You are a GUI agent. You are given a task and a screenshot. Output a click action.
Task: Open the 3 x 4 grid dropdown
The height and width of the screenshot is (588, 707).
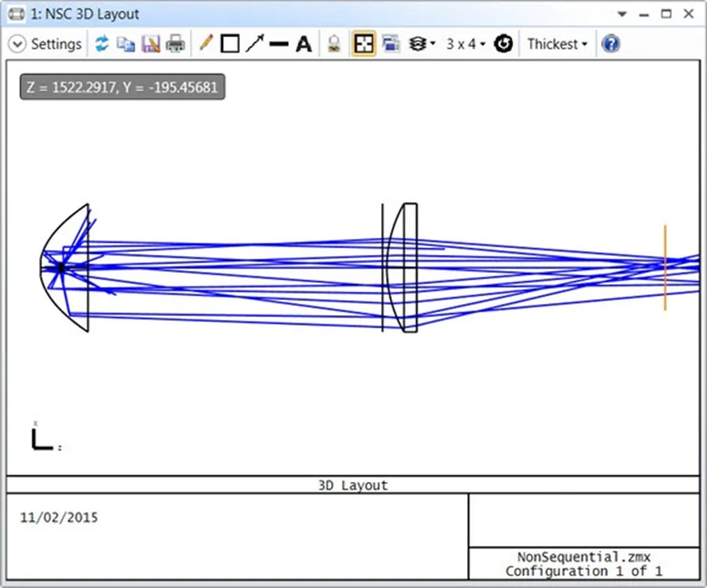tap(465, 43)
